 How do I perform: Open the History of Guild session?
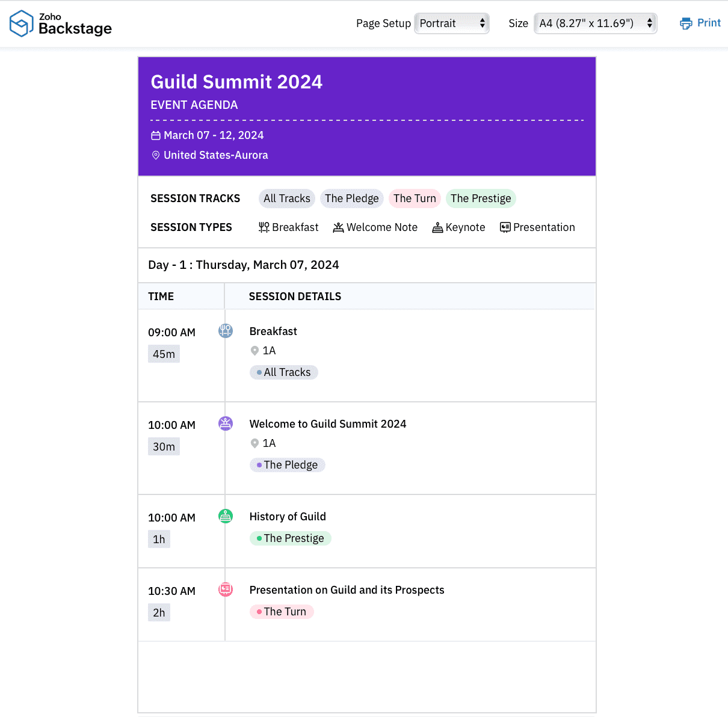point(288,517)
